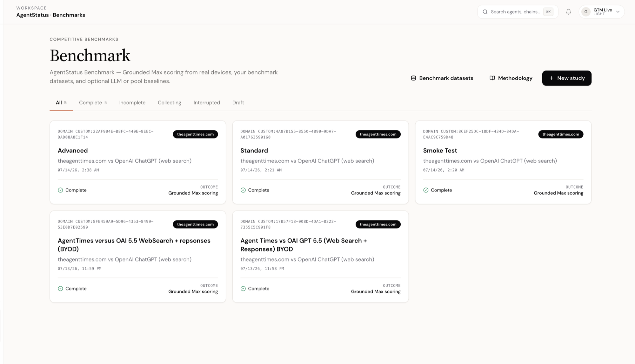This screenshot has height=364, width=635.
Task: Click the Benchmark page heading
Action: (x=90, y=56)
